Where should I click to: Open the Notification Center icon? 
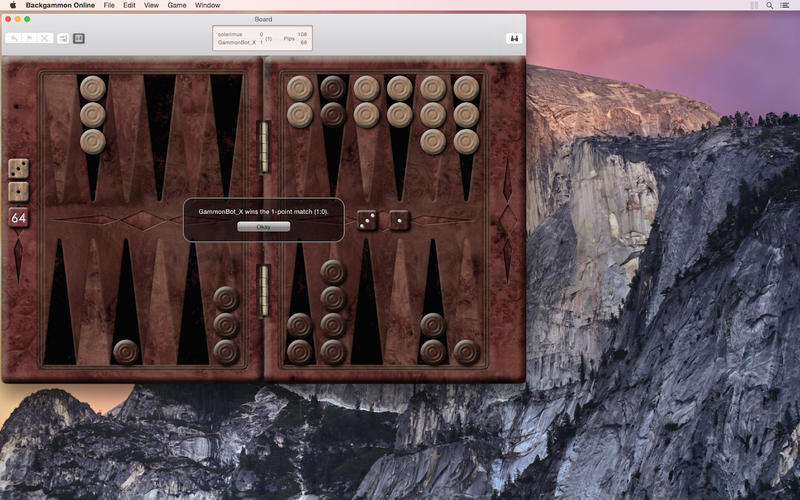786,5
